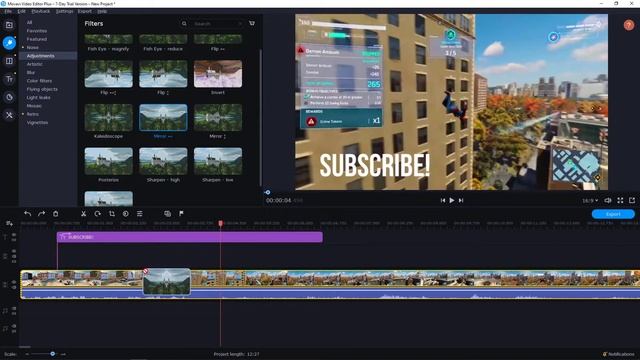Rotate the selected clip

pyautogui.click(x=98, y=213)
